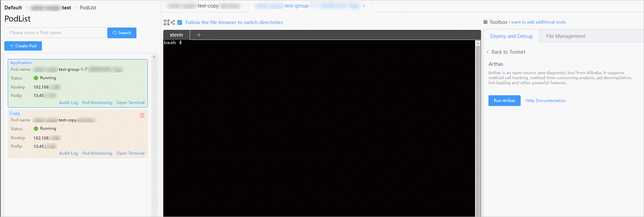Click the Toolbox title text
This screenshot has height=217, width=644.
[x=498, y=22]
